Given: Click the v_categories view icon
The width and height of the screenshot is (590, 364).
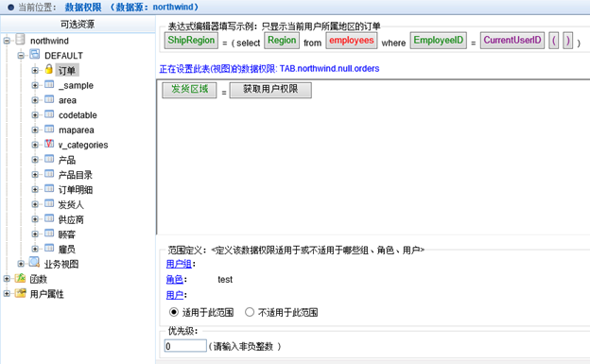Looking at the screenshot, I should pyautogui.click(x=49, y=144).
